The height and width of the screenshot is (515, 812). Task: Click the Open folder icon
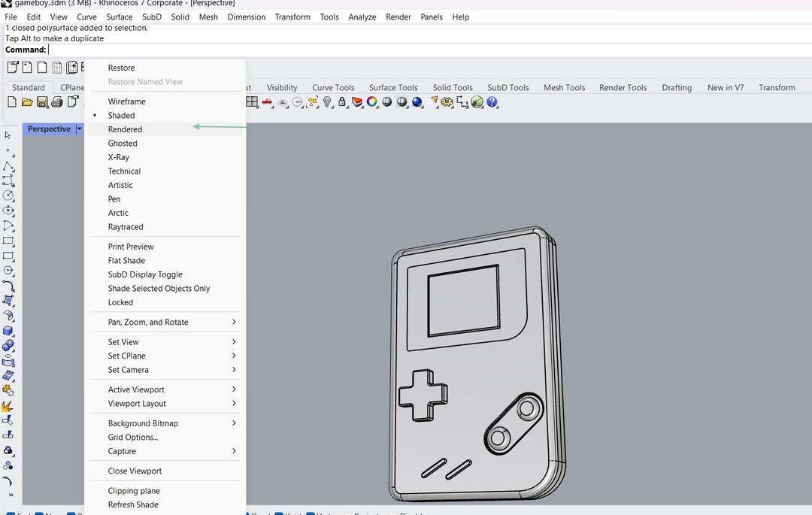[27, 102]
